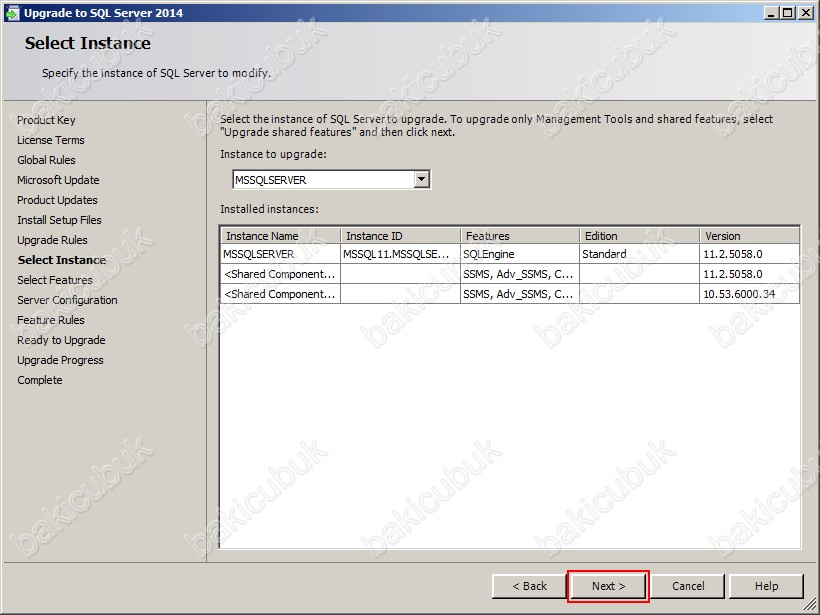This screenshot has height=615, width=820.
Task: Maximize the Upgrade to SQL Server 2014 window
Action: 787,13
